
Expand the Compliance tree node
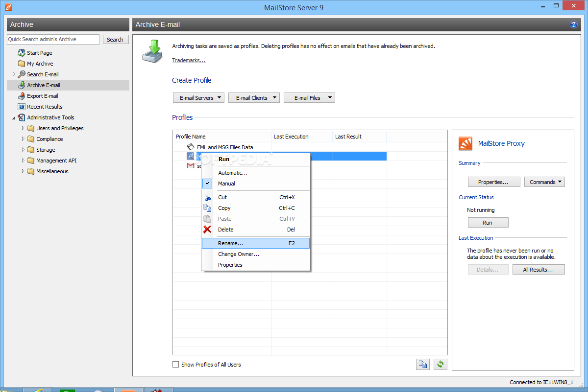[23, 139]
